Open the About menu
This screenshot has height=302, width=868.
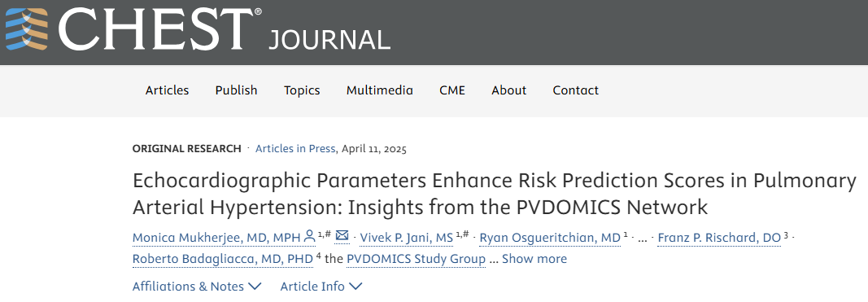point(508,90)
